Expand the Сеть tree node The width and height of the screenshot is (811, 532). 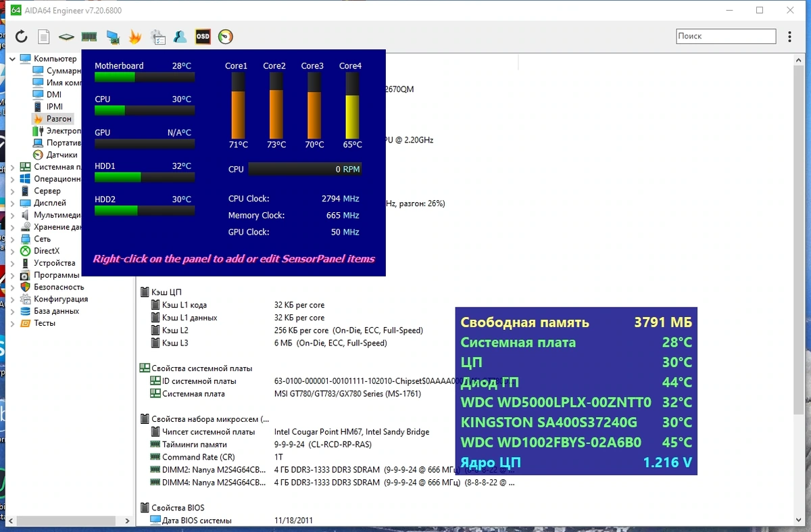click(x=12, y=239)
